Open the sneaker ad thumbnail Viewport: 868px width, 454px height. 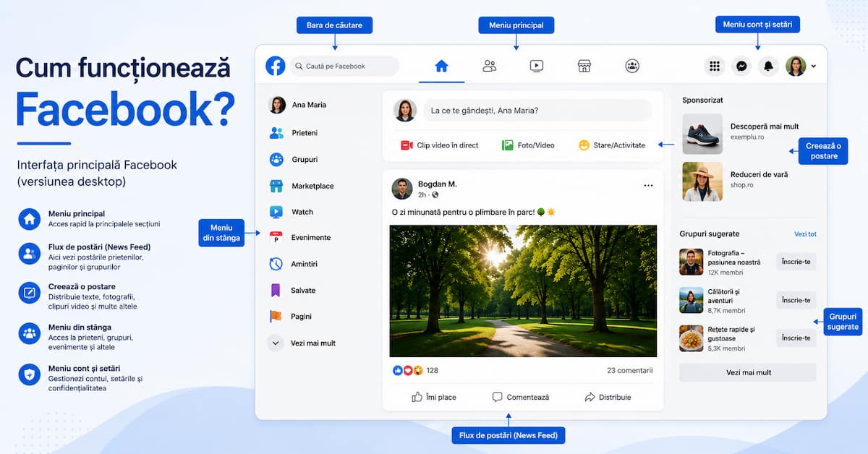[x=702, y=134]
